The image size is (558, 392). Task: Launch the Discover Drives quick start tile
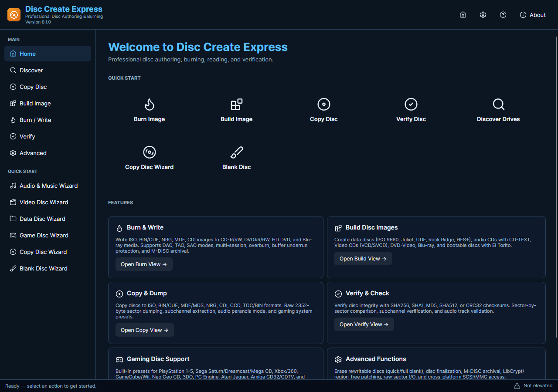(498, 110)
